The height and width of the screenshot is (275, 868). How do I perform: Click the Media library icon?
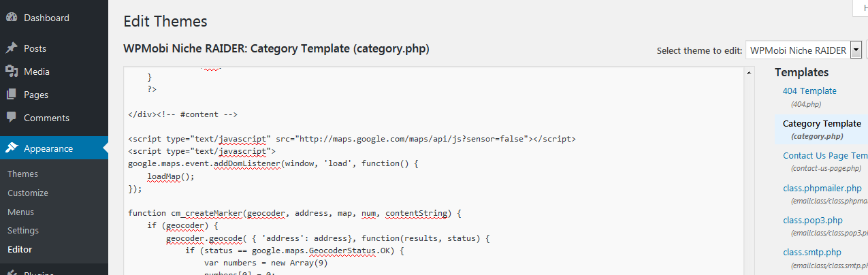(x=11, y=71)
